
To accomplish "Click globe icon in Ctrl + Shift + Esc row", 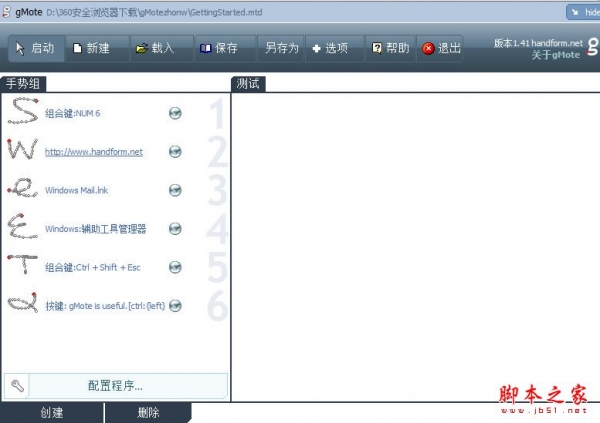I will tap(175, 267).
